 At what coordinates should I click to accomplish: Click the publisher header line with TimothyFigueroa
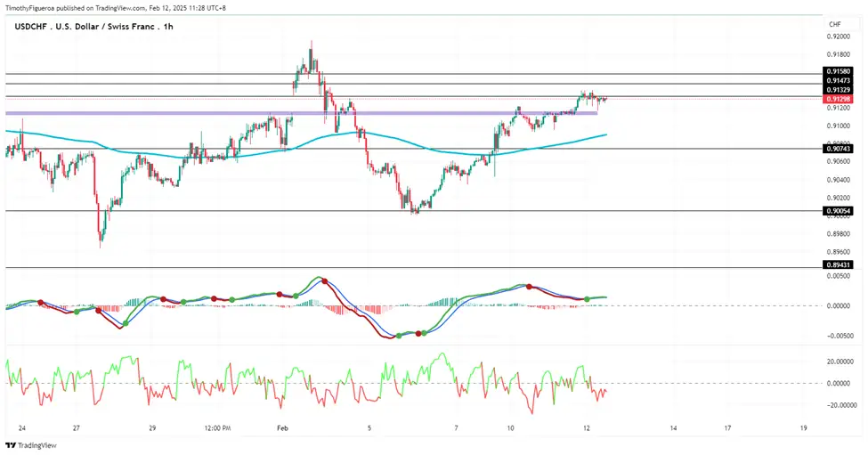tap(116, 8)
